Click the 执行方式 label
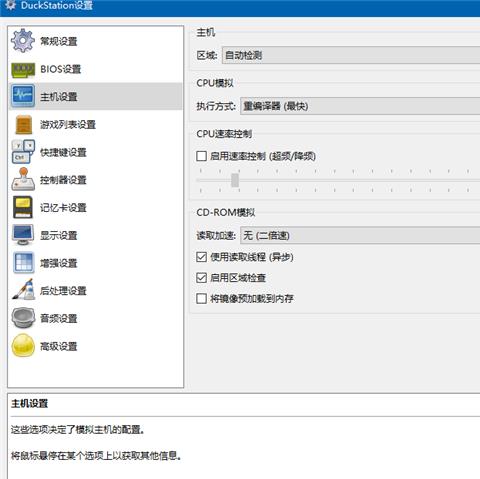 216,106
